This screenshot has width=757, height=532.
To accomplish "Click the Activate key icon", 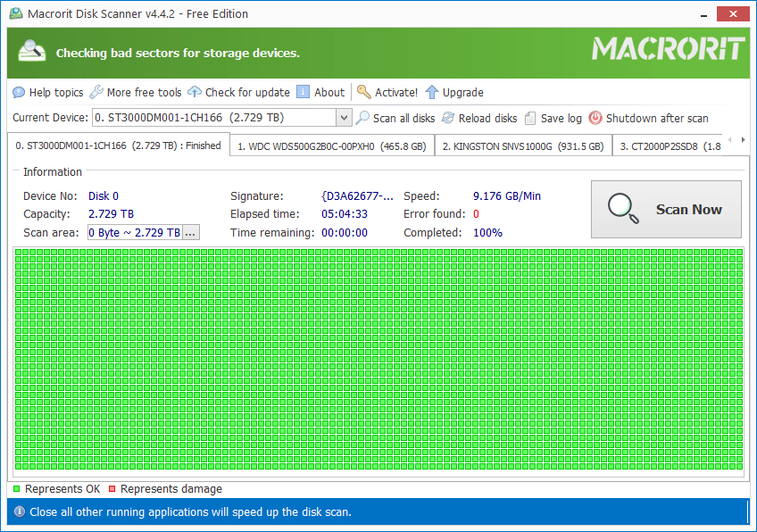I will click(363, 92).
